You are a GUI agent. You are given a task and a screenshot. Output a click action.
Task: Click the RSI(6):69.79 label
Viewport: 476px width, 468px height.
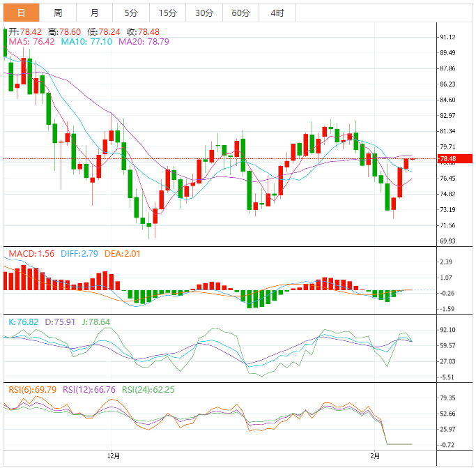coord(32,390)
